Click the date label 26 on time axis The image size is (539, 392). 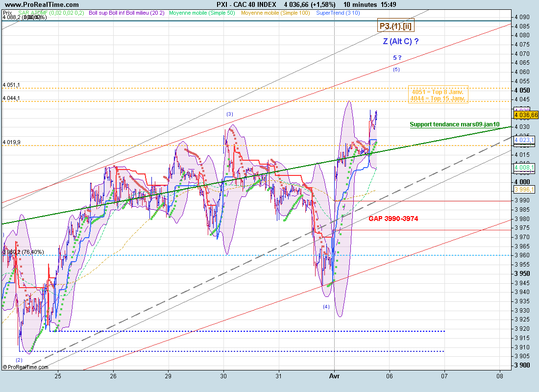(113, 376)
